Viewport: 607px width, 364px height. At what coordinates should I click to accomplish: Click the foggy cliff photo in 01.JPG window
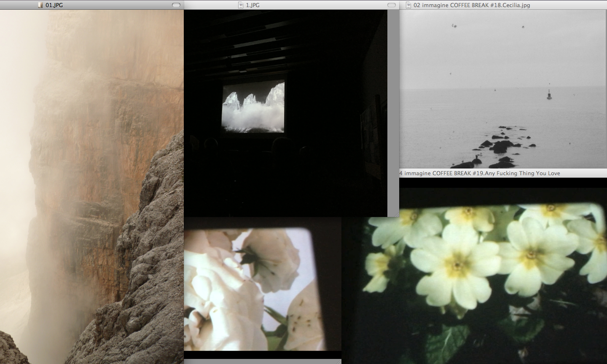[x=91, y=187]
